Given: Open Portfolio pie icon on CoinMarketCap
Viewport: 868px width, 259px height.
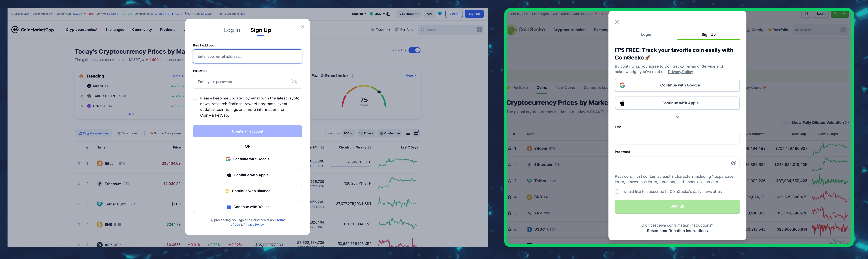Looking at the screenshot, I should [397, 30].
